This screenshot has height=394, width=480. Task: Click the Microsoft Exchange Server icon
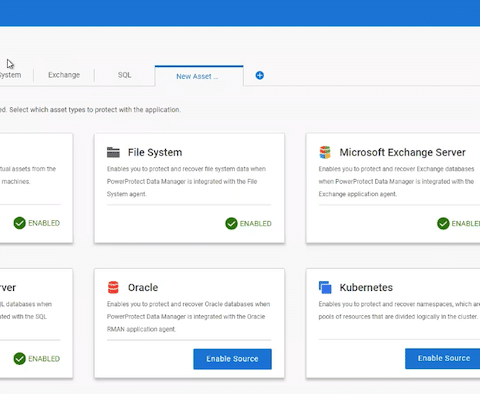pos(325,152)
